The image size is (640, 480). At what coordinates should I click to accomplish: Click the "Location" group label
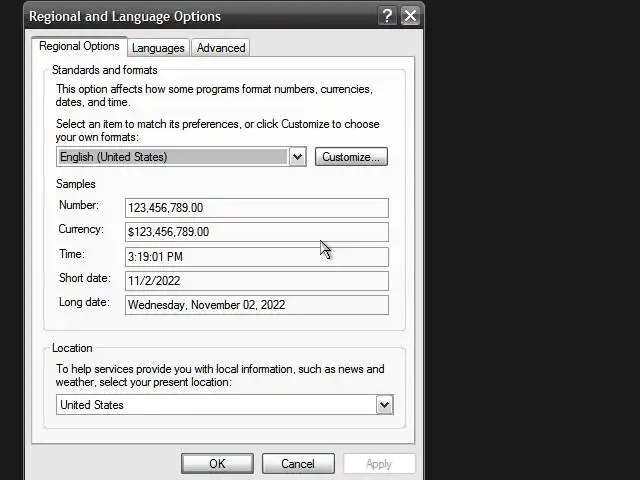[x=72, y=348]
